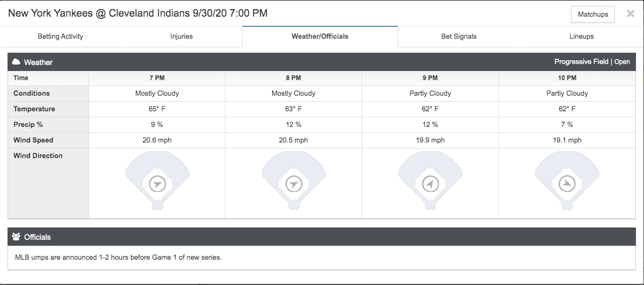Click the 9 % precipitation value
644x285 pixels.
pyautogui.click(x=157, y=125)
